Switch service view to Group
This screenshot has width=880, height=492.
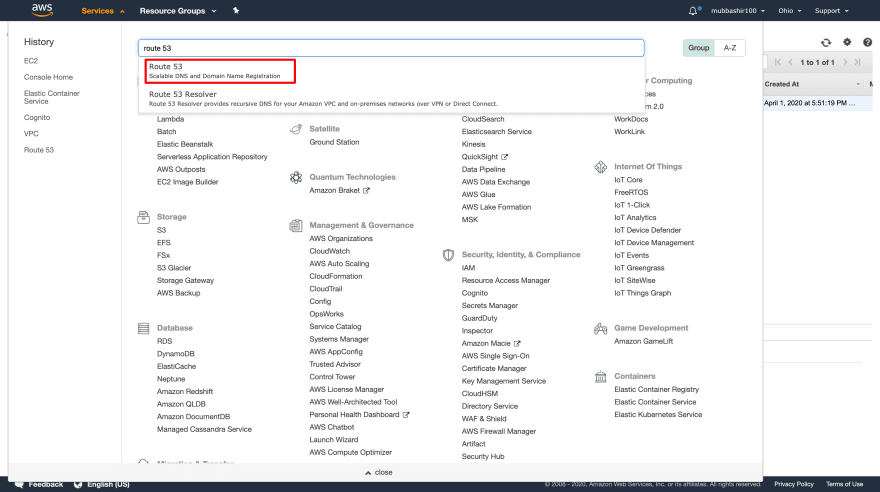[x=699, y=48]
